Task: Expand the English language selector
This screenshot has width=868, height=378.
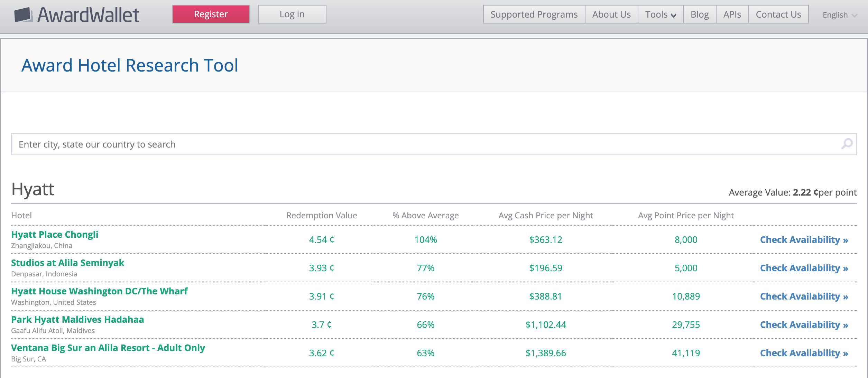Action: tap(839, 15)
